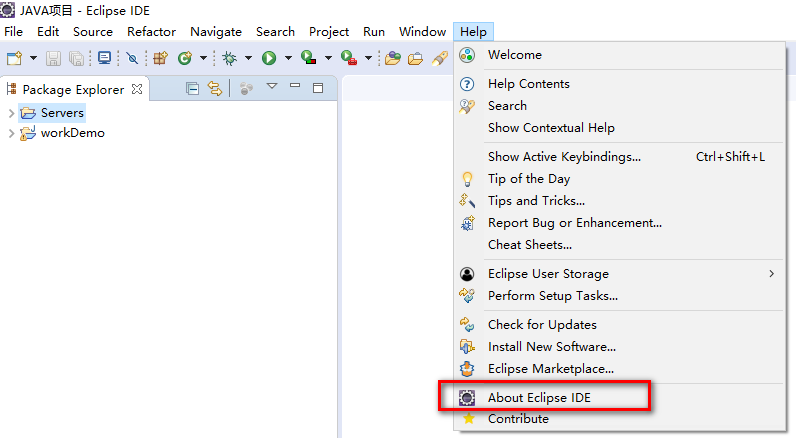
Task: Choose Show Active Keybindings entry
Action: tap(619, 157)
